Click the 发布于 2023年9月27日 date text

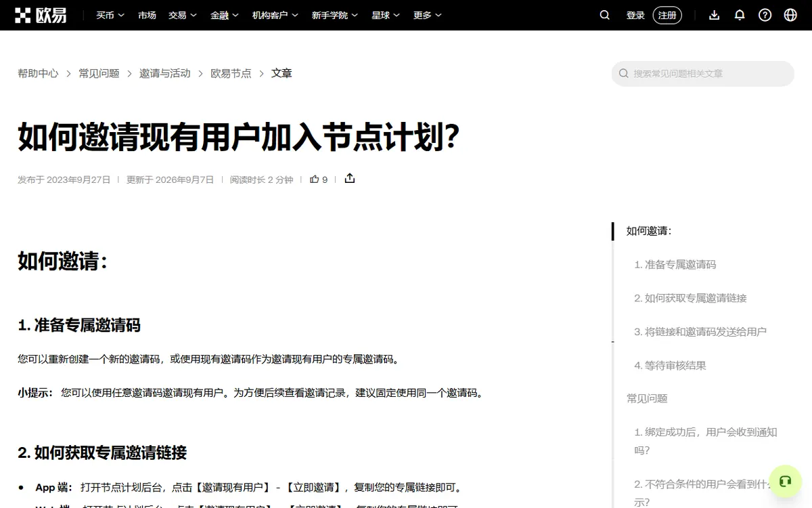[x=64, y=179]
